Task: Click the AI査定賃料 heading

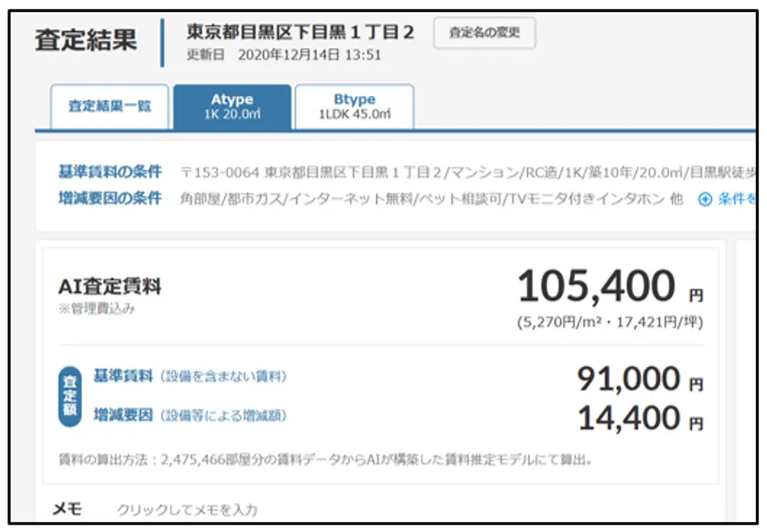Action: 110,287
